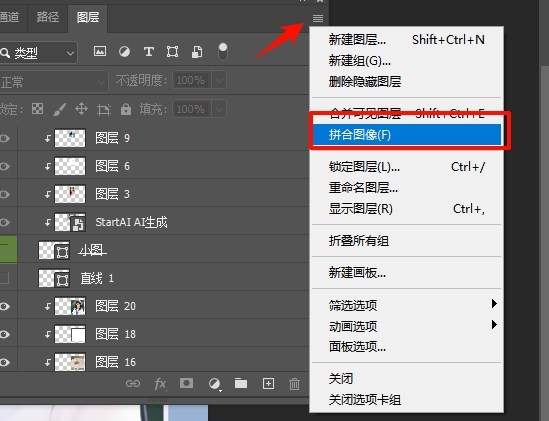Choose 删除隐藏图层 from the menu
The width and height of the screenshot is (549, 421).
tap(406, 82)
